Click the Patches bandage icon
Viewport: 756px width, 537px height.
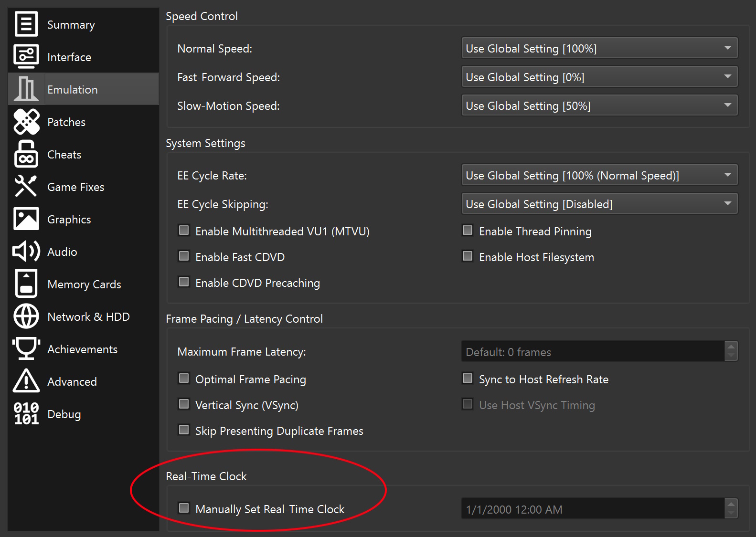[x=26, y=122]
